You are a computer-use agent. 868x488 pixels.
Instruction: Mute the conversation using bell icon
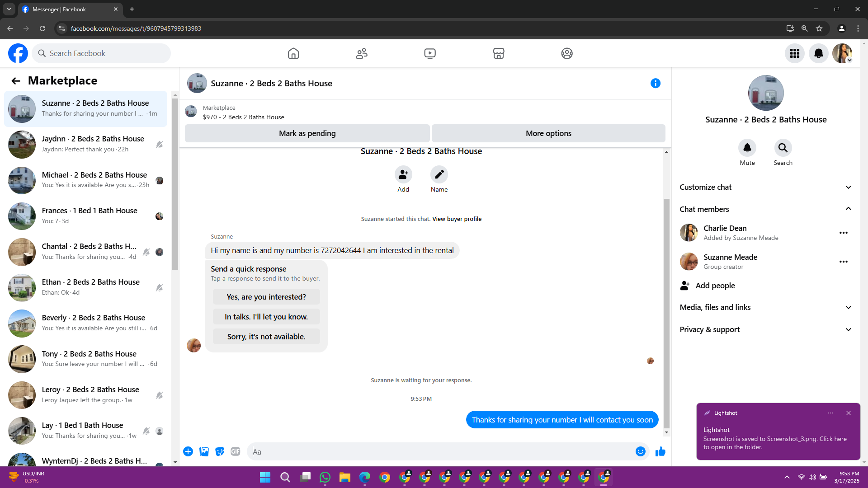[x=747, y=148]
